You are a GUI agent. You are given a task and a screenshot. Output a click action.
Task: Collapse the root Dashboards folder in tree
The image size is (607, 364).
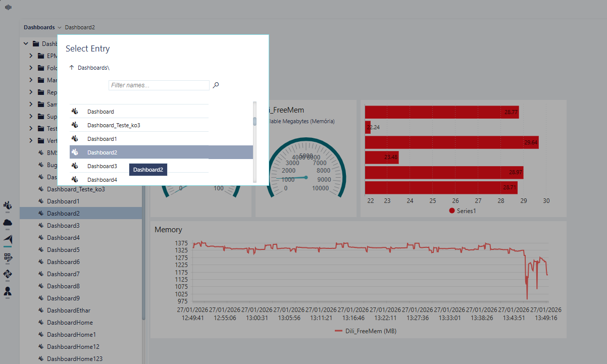click(26, 44)
